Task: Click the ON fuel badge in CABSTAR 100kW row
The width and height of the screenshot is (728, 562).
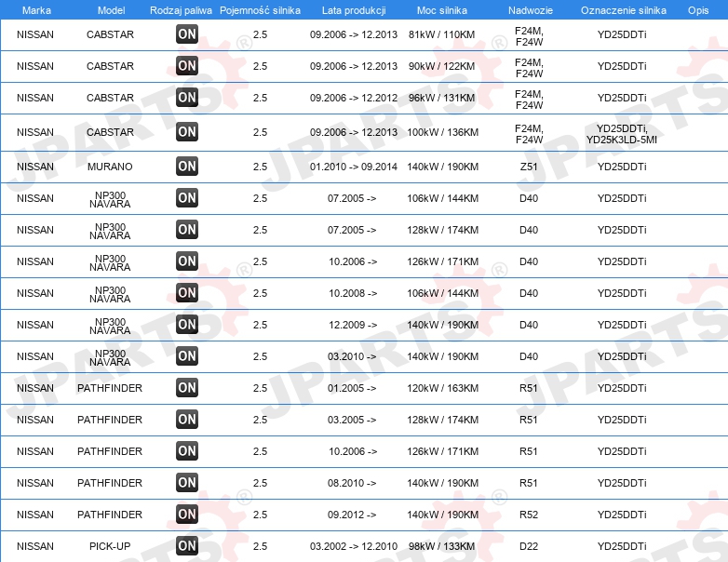Action: 187,132
